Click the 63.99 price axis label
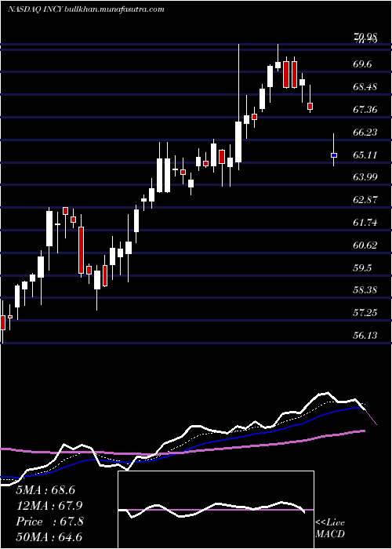Screen dimensions: 392x549 coord(366,177)
